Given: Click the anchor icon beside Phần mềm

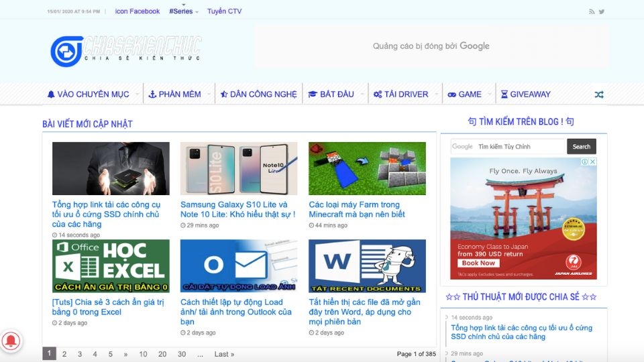Looking at the screenshot, I should pos(152,95).
